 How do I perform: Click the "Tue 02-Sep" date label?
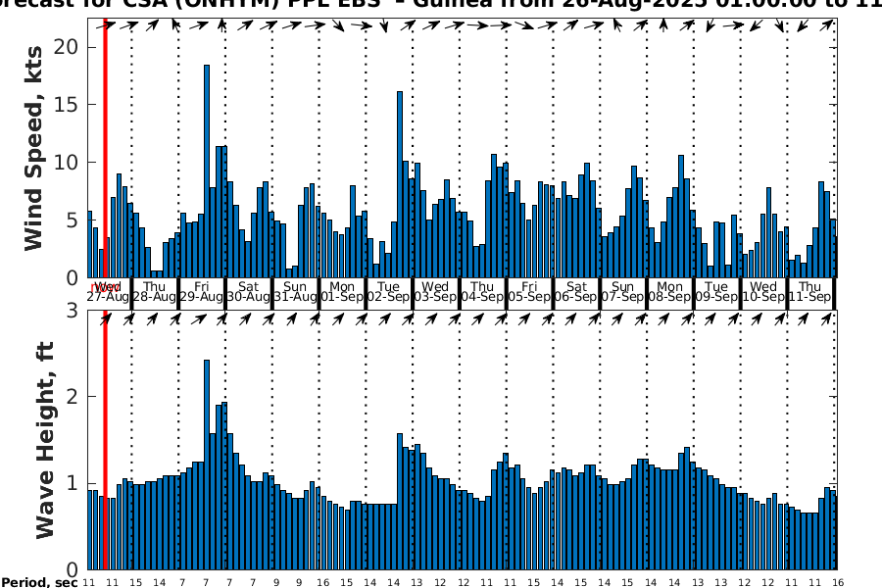click(x=389, y=292)
